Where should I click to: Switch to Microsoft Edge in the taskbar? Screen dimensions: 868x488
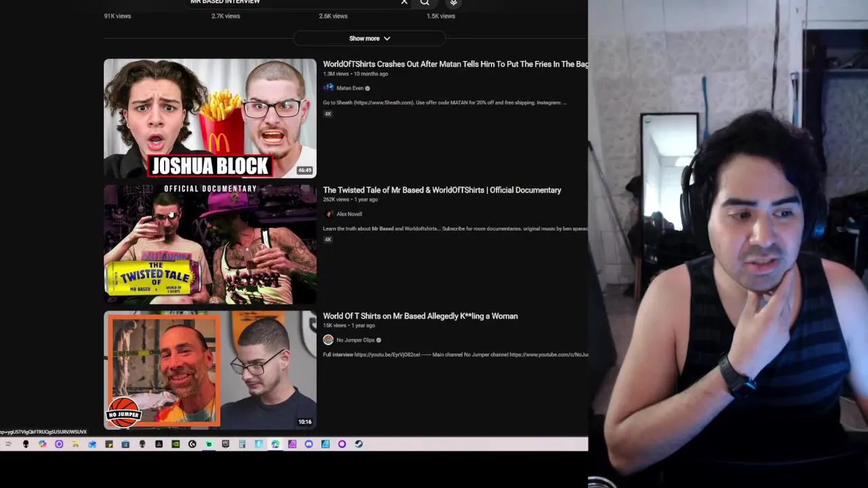[x=275, y=444]
